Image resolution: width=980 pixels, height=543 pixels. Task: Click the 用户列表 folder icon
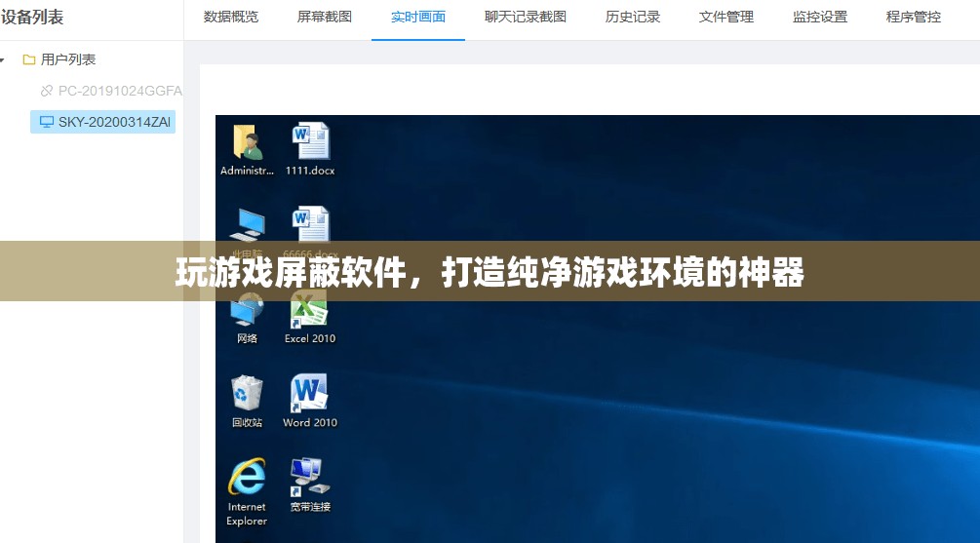28,59
